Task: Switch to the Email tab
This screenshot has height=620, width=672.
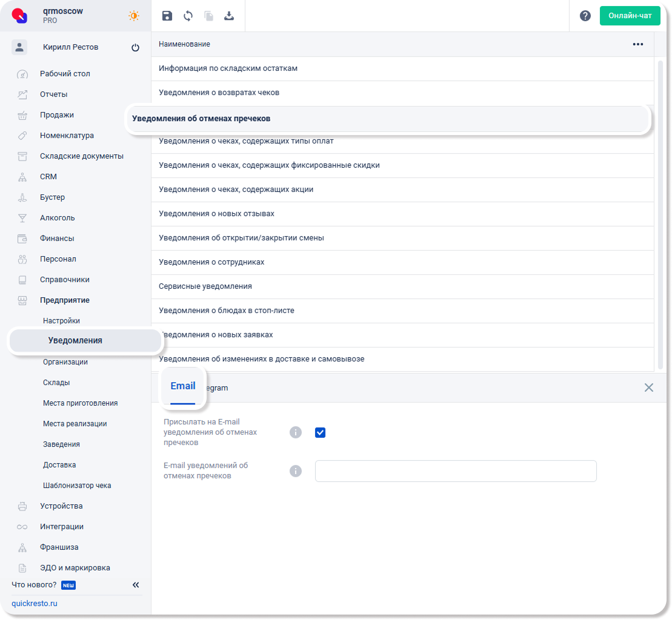Action: pos(182,386)
